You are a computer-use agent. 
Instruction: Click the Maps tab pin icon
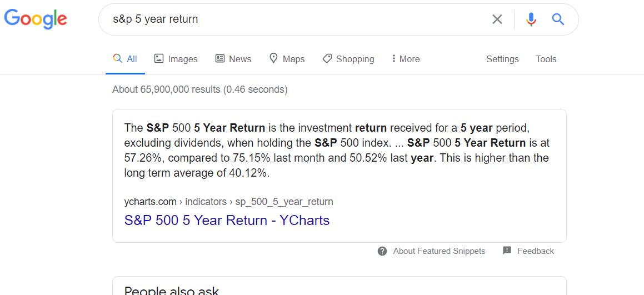click(x=273, y=58)
